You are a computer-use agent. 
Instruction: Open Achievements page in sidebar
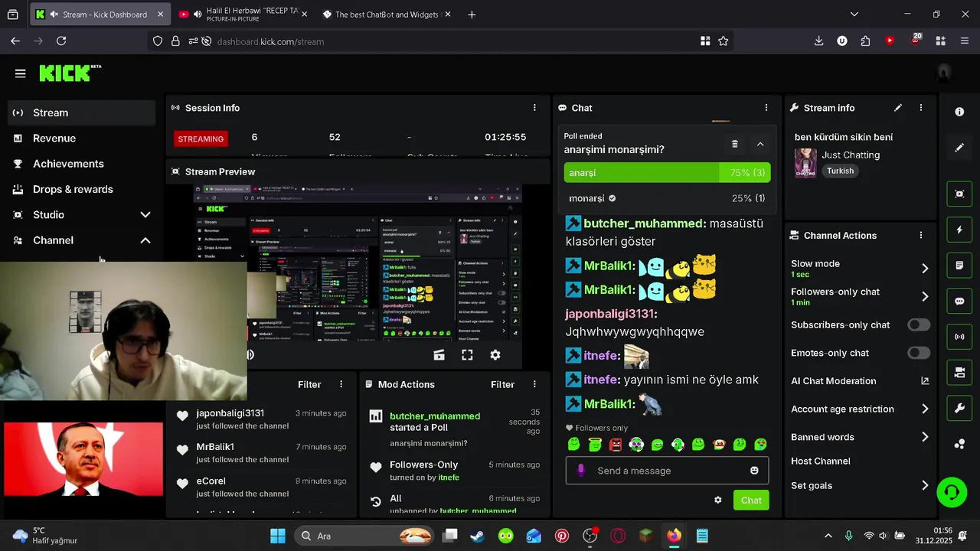pos(81,164)
